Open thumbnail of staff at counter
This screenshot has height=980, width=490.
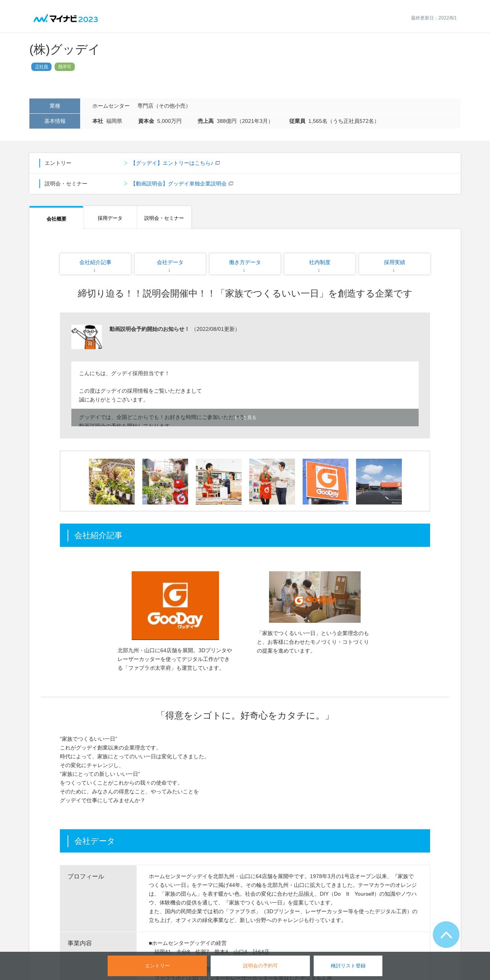pos(219,482)
